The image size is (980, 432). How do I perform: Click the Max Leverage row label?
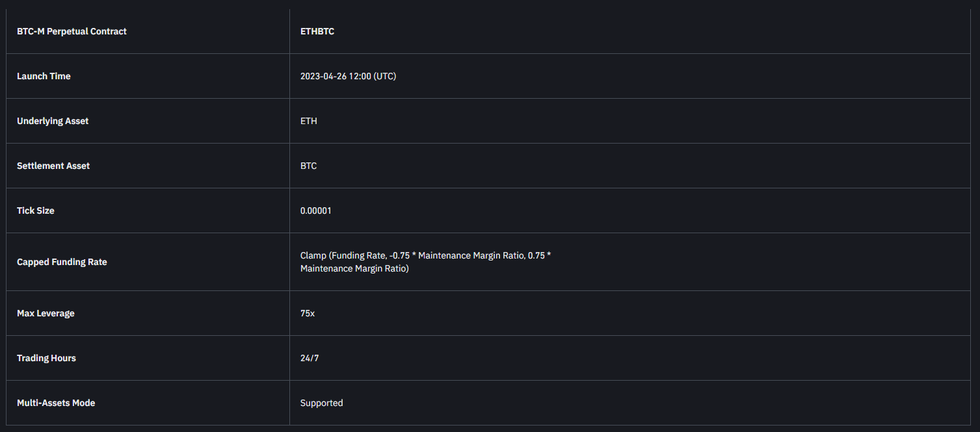pos(46,313)
